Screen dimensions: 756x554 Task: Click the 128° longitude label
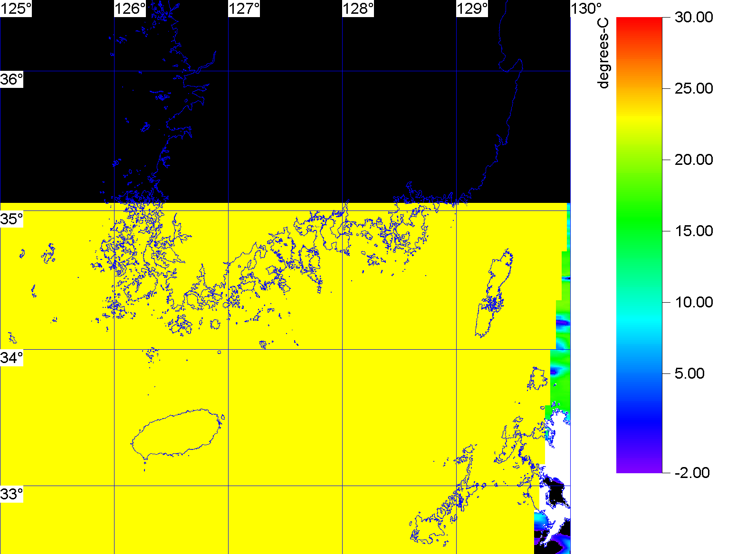(358, 9)
